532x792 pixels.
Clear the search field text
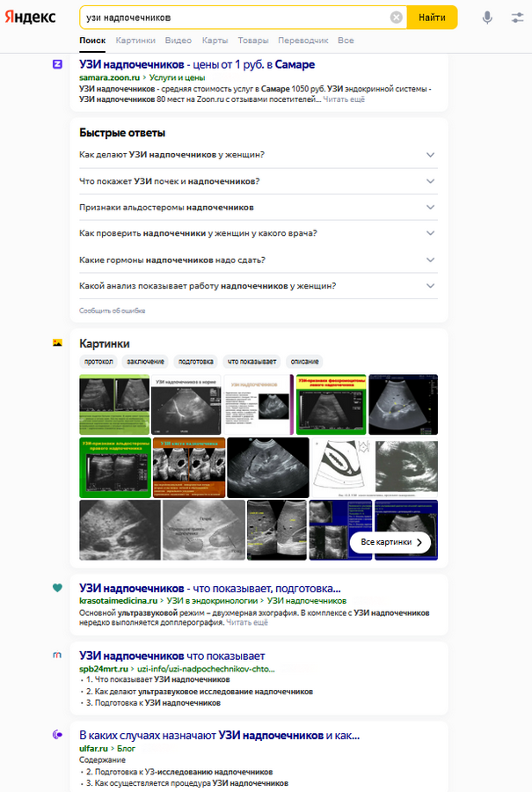tap(397, 18)
